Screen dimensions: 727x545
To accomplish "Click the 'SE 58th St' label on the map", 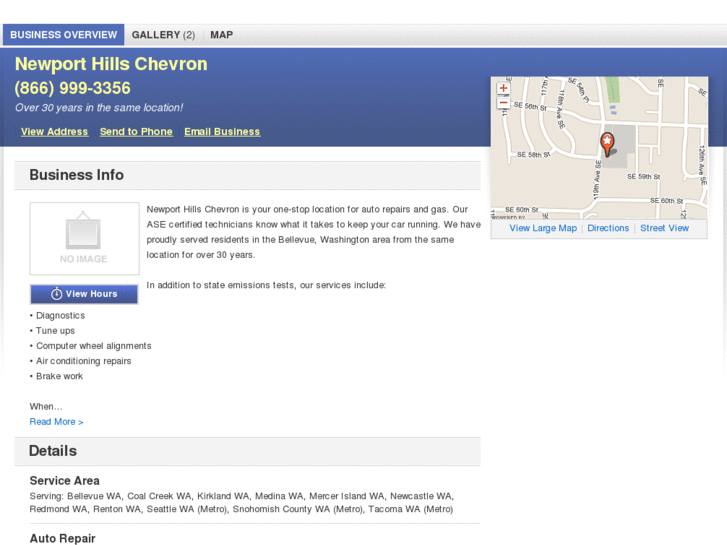I will click(533, 154).
